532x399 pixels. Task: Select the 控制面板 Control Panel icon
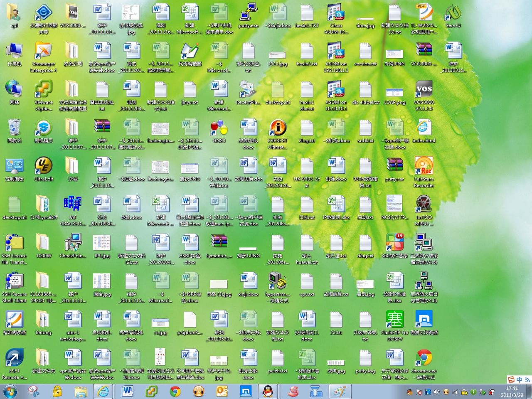(x=14, y=170)
